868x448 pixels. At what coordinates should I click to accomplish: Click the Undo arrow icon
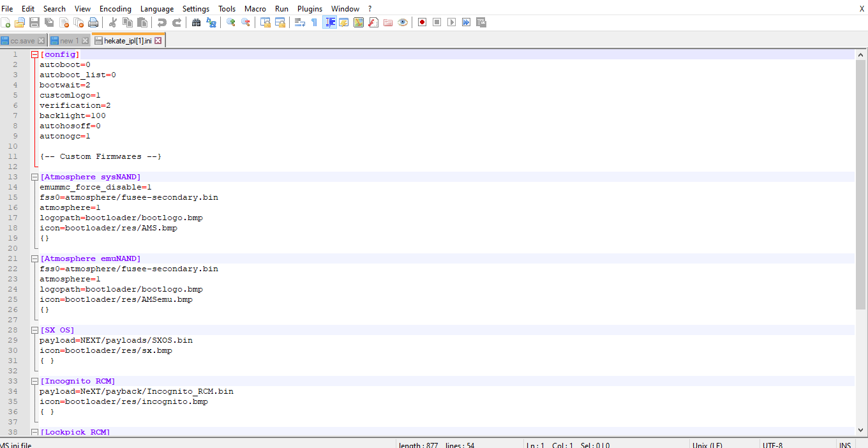[x=162, y=22]
